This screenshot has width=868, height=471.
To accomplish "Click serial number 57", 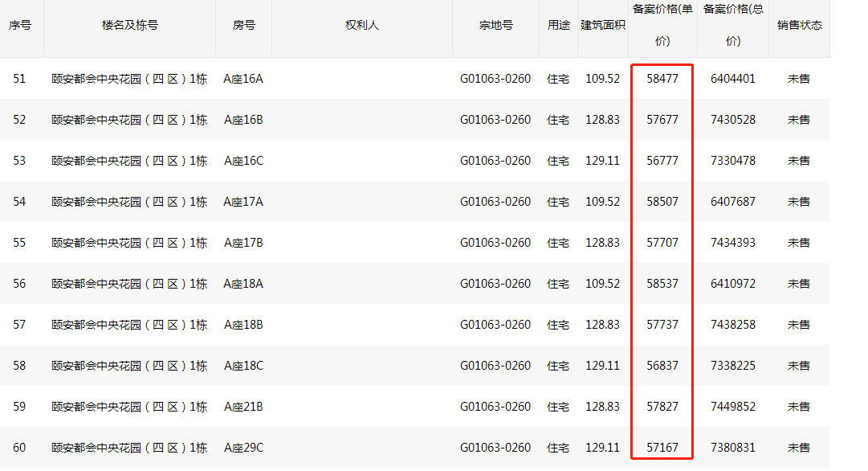I will tap(19, 325).
